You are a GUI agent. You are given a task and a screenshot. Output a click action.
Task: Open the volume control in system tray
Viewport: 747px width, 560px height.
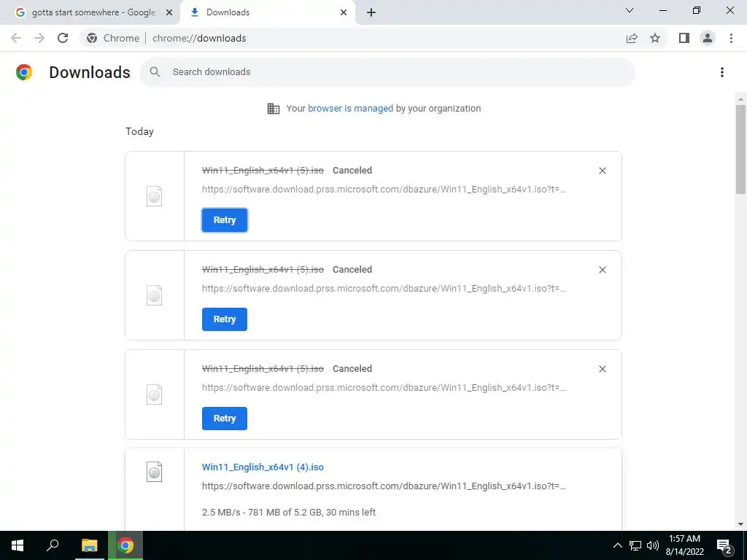click(x=652, y=545)
